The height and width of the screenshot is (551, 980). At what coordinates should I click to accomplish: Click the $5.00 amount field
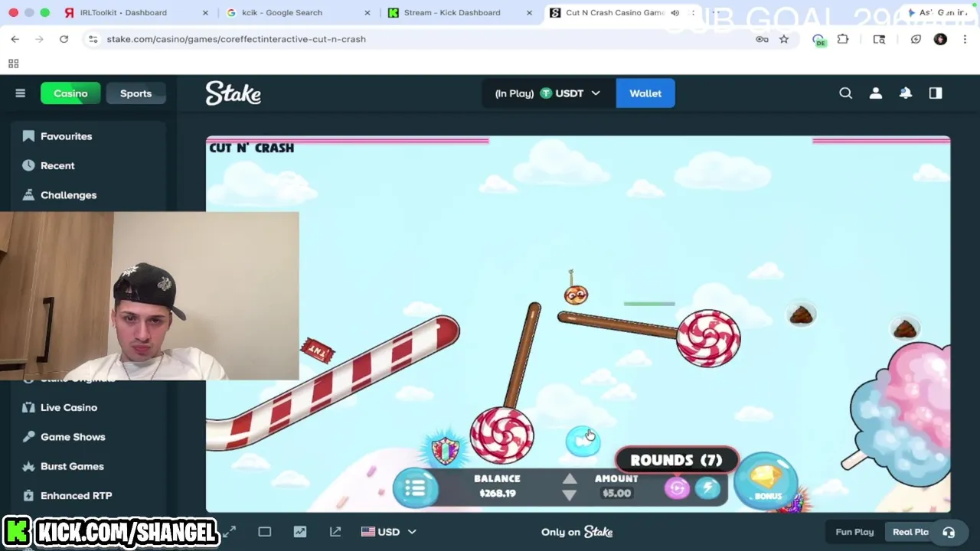[616, 494]
